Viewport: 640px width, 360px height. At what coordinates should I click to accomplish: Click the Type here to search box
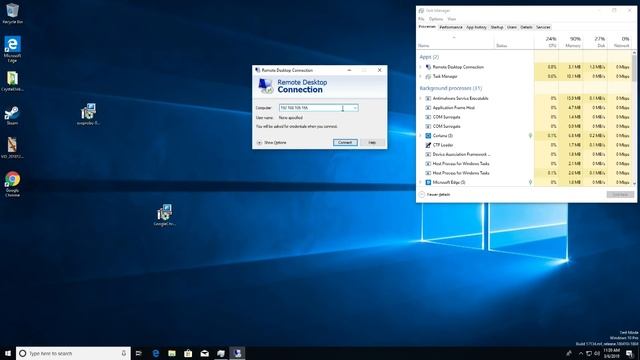[x=73, y=353]
